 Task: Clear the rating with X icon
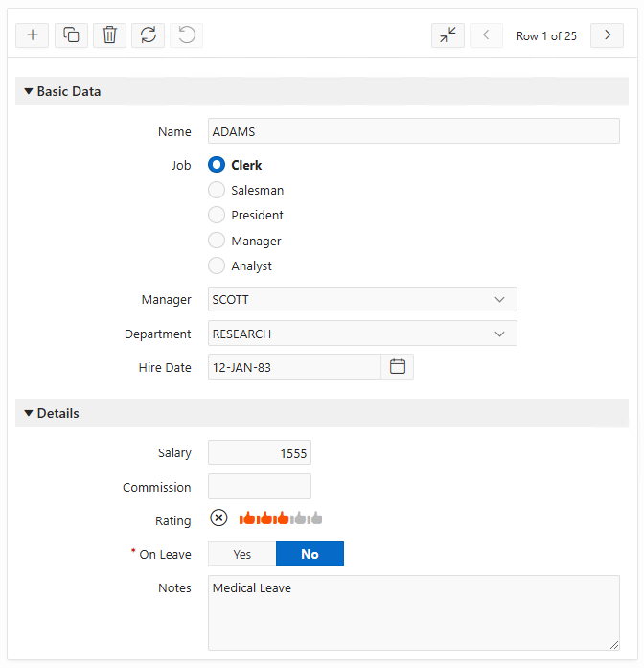click(218, 518)
